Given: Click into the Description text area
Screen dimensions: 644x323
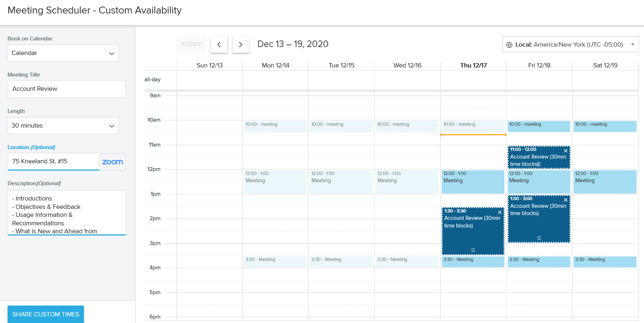Looking at the screenshot, I should pos(67,213).
